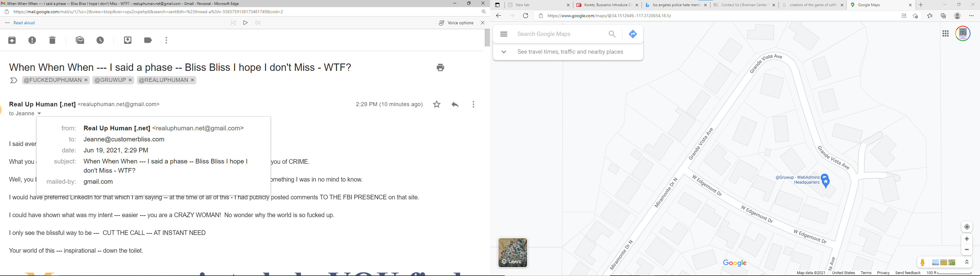Screen dimensions: 980x276
Task: Collapse the message details dropdown arrow
Action: point(40,113)
